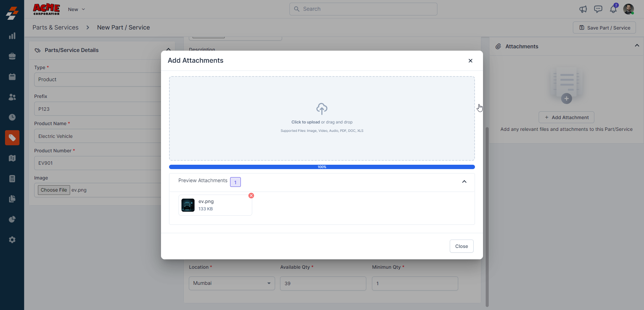Image resolution: width=644 pixels, height=310 pixels.
Task: Open the pie chart reports sidebar icon
Action: pyautogui.click(x=12, y=219)
